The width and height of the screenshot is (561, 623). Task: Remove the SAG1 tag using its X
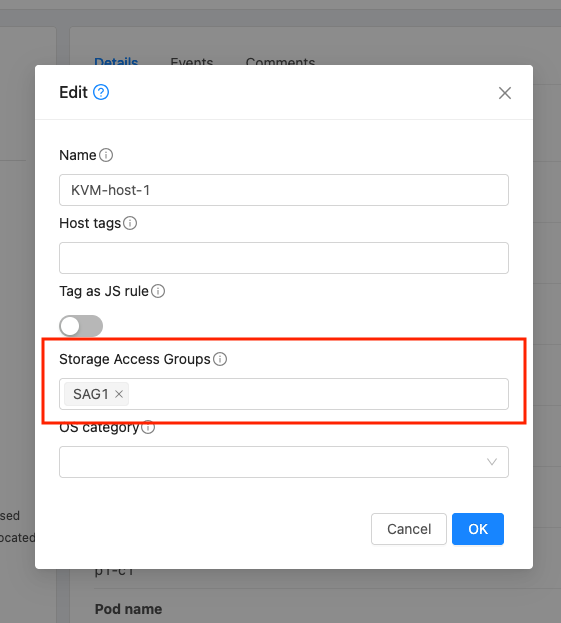click(119, 394)
